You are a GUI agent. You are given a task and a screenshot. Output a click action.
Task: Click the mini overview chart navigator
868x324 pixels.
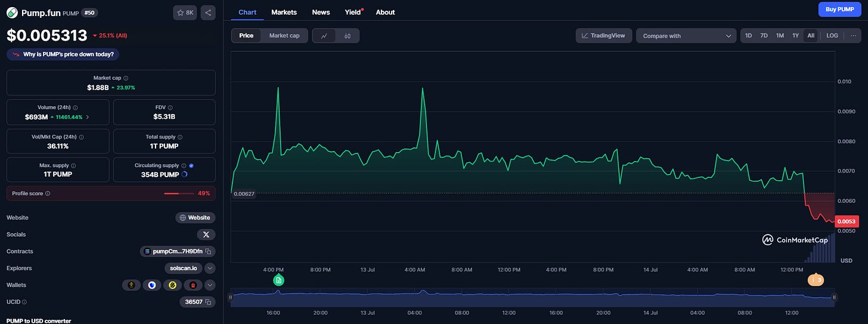pyautogui.click(x=532, y=297)
